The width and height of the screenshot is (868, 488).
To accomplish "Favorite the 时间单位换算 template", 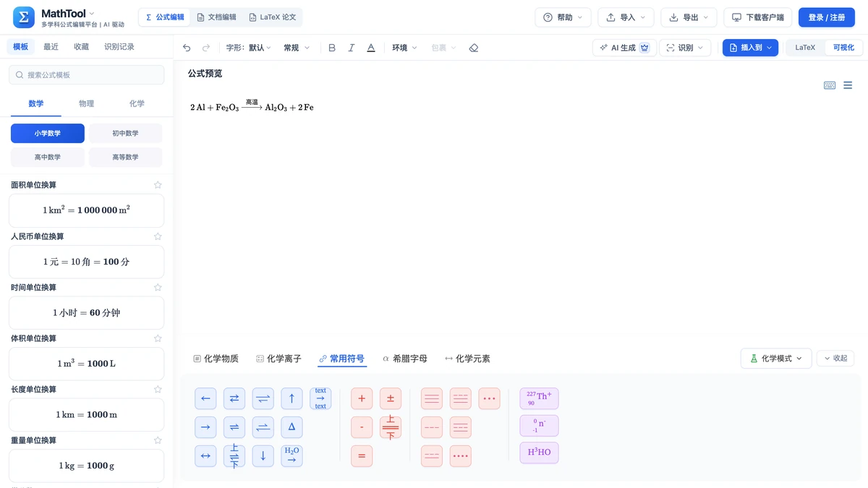I will tap(158, 287).
